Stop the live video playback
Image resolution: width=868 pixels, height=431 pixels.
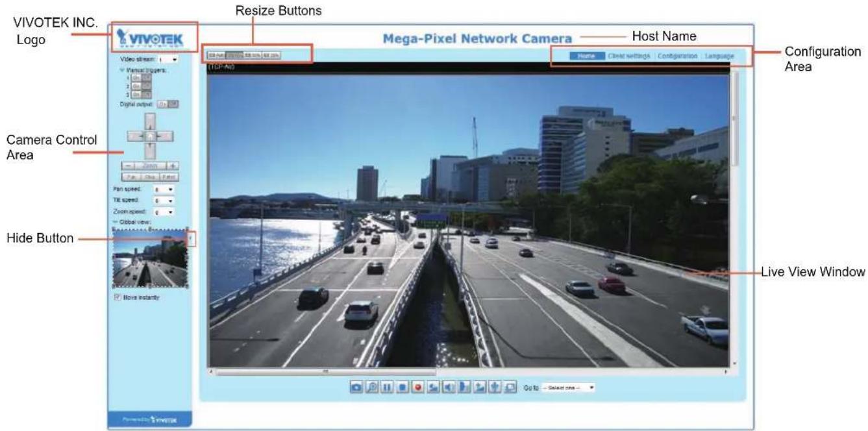coord(402,387)
